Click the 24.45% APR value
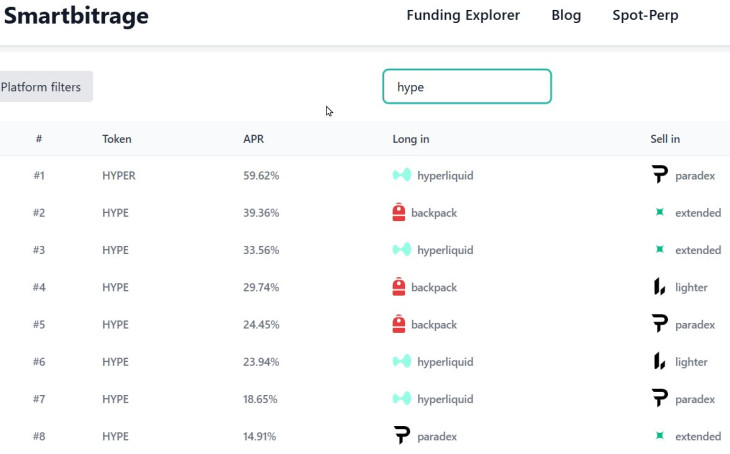This screenshot has height=454, width=730. click(x=261, y=325)
